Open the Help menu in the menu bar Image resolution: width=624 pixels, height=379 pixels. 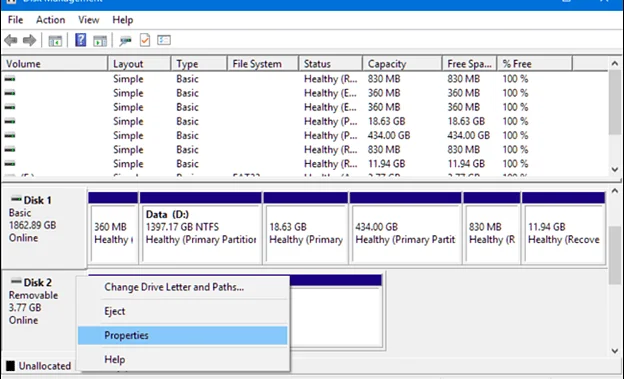pyautogui.click(x=123, y=20)
